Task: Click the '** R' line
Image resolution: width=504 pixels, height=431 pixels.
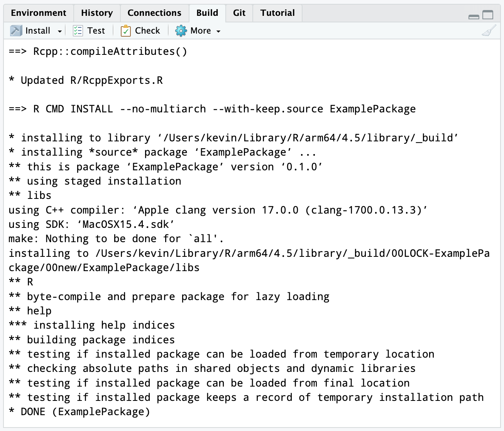Action: pos(21,282)
